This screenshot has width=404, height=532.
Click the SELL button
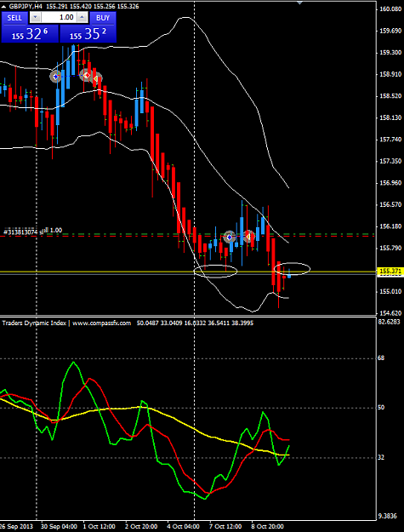[14, 18]
